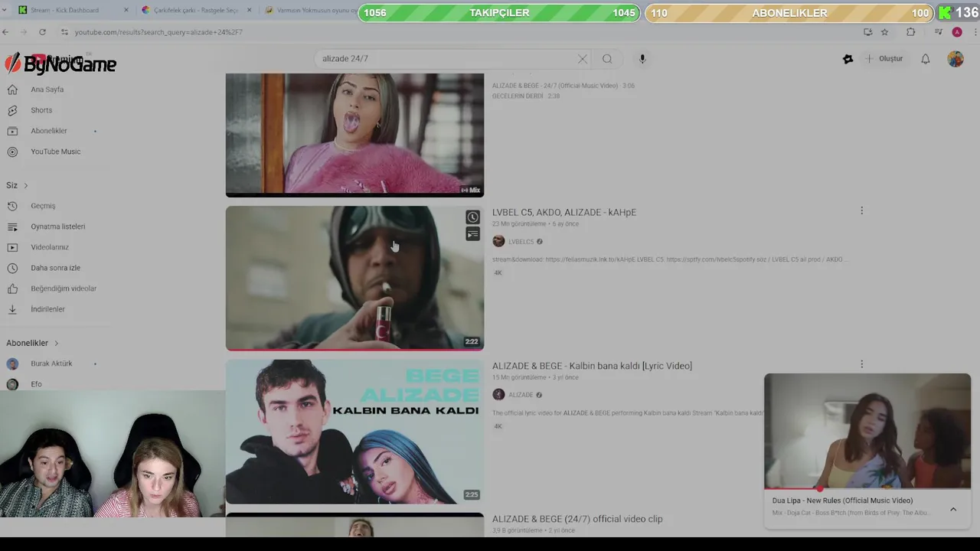The height and width of the screenshot is (551, 980).
Task: Play the kAHpE video thumbnail
Action: [x=354, y=278]
